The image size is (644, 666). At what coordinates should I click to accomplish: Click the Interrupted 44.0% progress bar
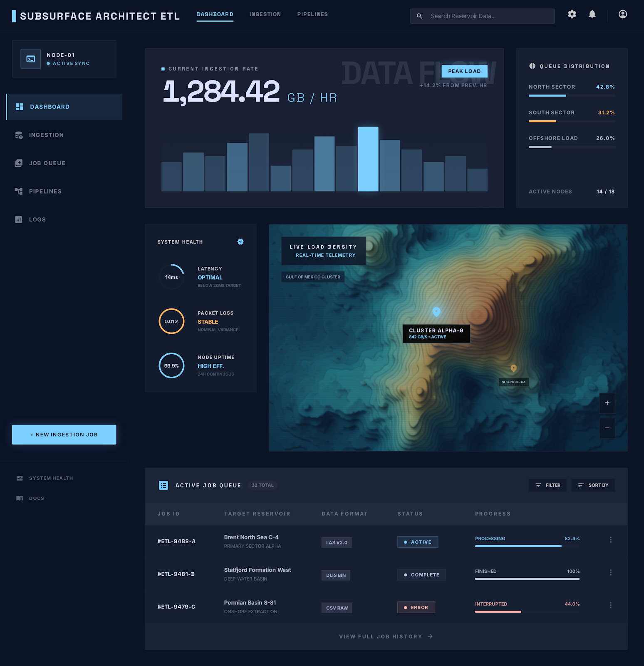coord(527,611)
